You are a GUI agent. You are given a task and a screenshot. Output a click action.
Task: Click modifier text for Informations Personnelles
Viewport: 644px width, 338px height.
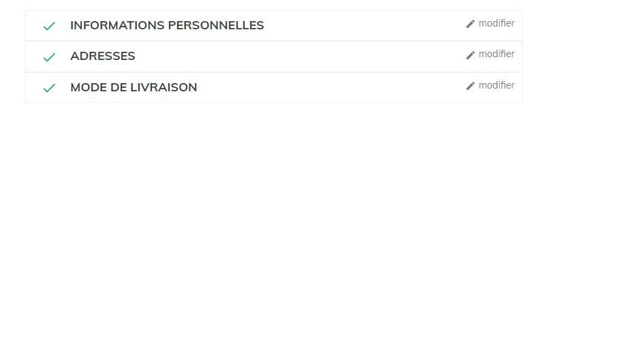(x=496, y=23)
